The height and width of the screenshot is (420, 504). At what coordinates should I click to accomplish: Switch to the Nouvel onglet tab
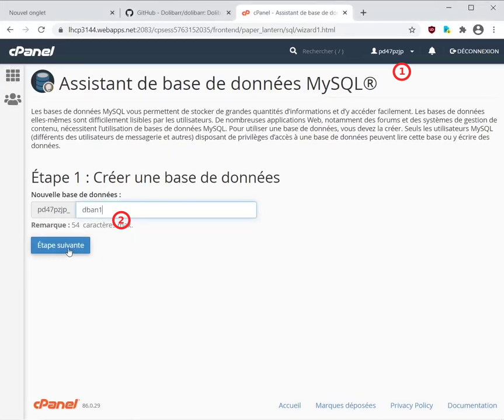pyautogui.click(x=58, y=12)
